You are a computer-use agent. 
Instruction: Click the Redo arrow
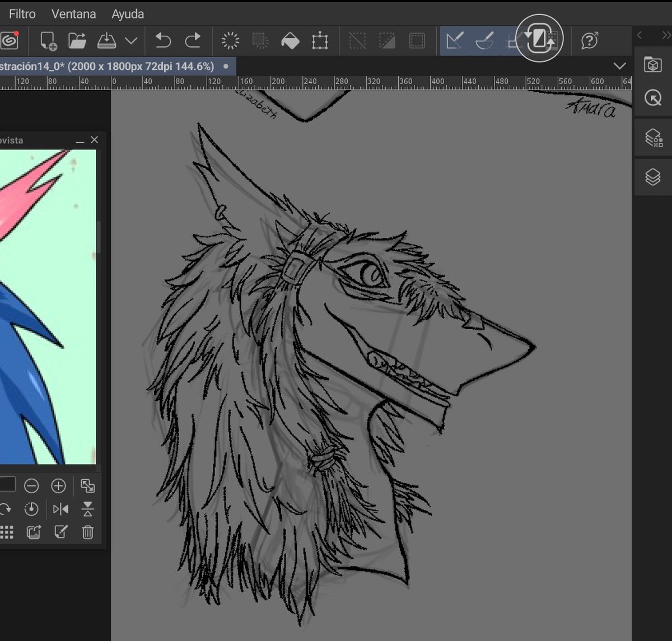[x=193, y=41]
